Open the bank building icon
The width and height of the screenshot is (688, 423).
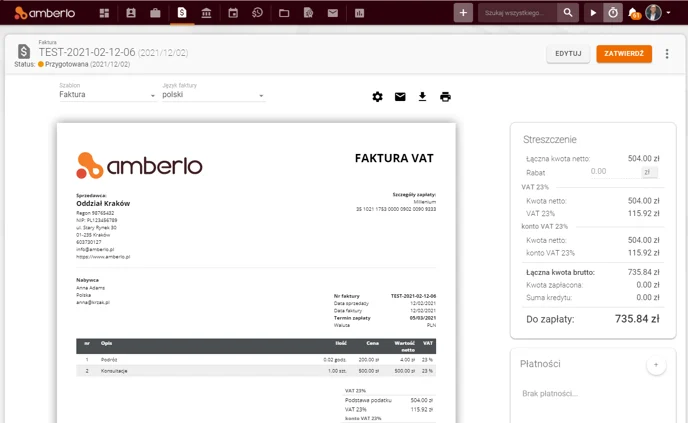pyautogui.click(x=206, y=13)
